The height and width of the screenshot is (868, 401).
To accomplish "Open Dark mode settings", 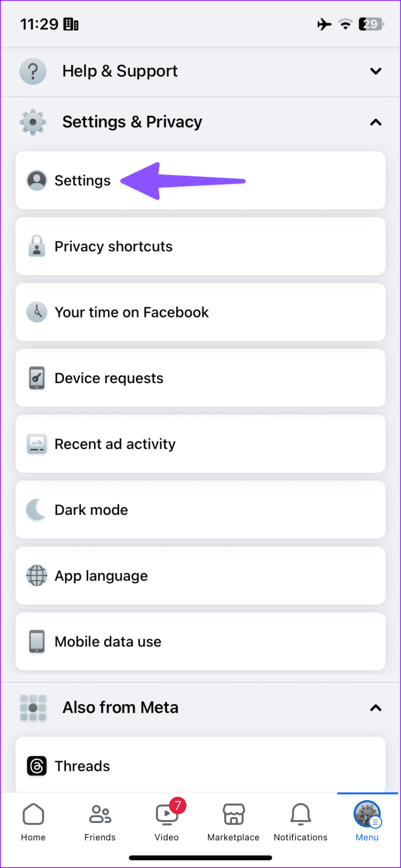I will pos(200,510).
